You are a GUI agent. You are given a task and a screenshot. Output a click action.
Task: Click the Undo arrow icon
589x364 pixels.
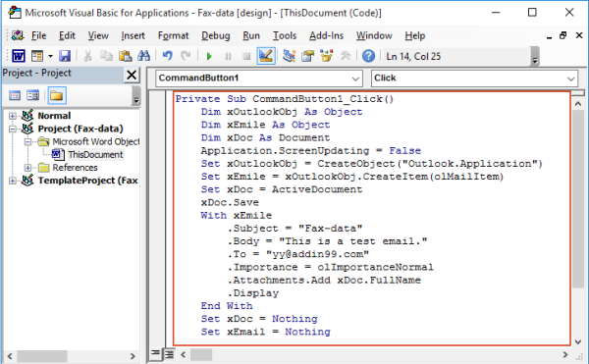(x=167, y=56)
